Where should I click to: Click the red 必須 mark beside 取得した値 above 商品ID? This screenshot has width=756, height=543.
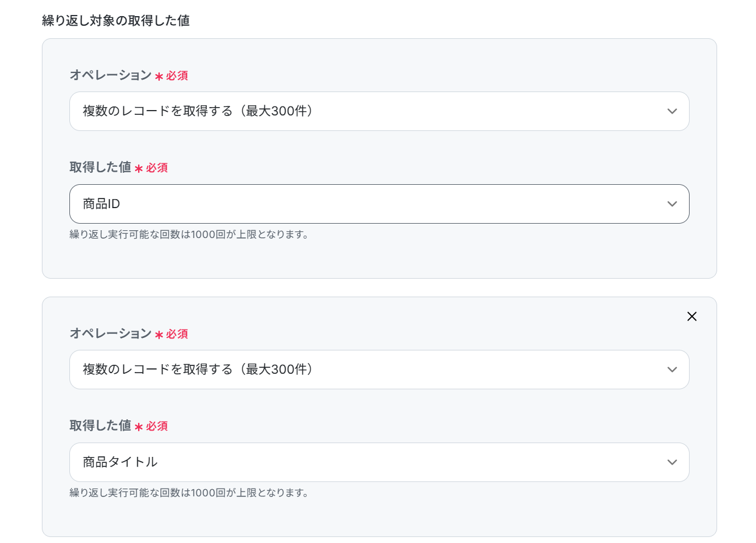[x=157, y=168]
